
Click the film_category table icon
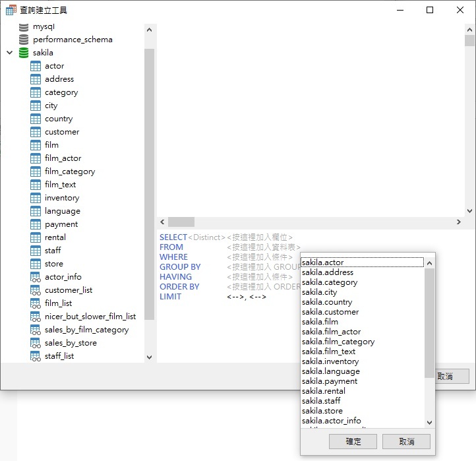36,171
